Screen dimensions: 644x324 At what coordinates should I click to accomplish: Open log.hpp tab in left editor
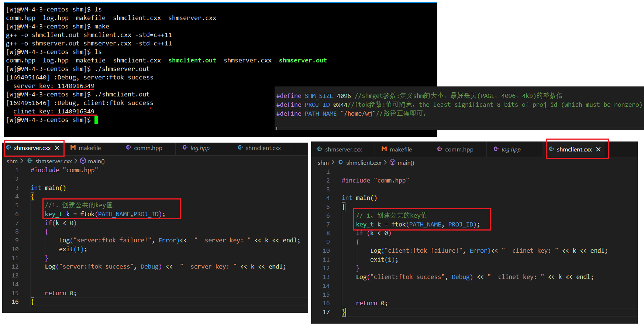(200, 148)
